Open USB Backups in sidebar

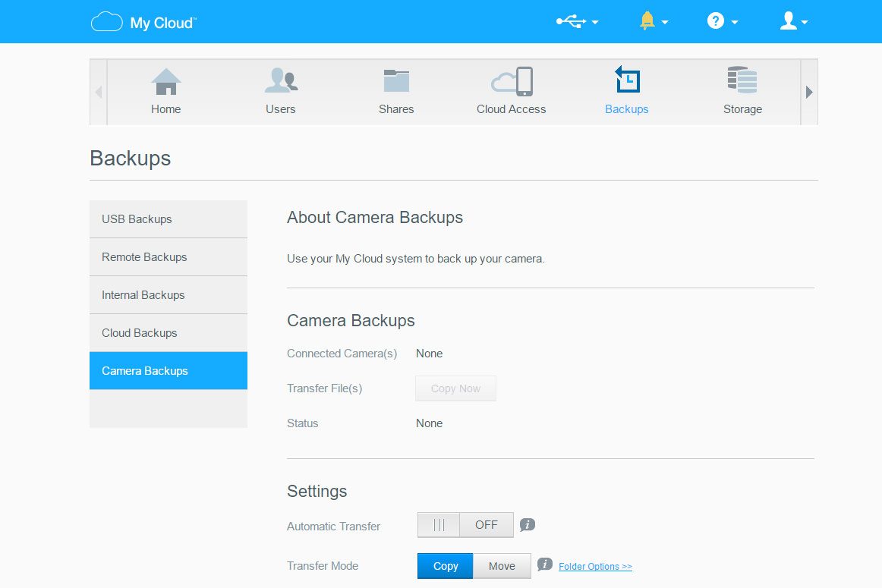coord(169,219)
